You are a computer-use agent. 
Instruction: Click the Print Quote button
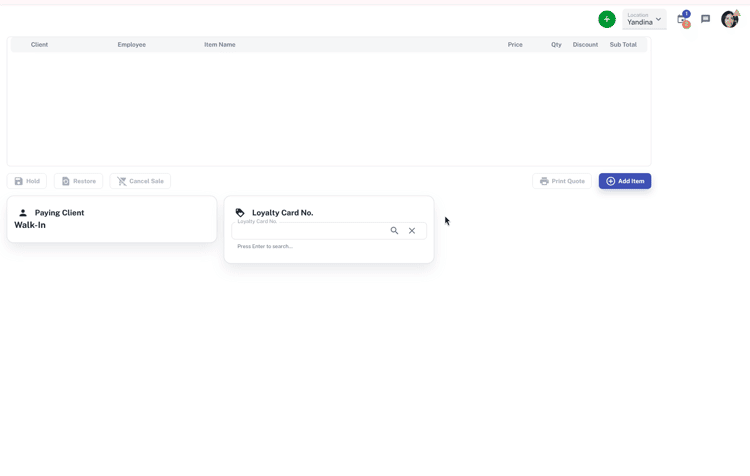(x=562, y=181)
